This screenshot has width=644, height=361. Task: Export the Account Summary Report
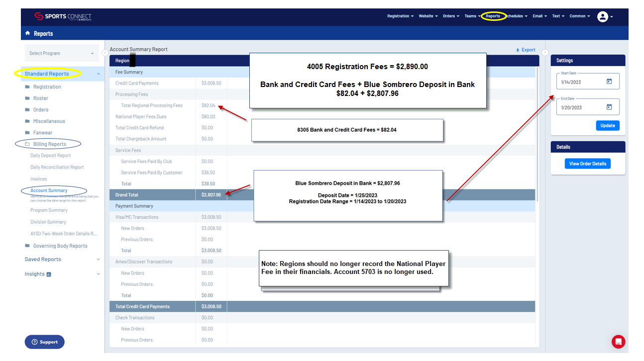[526, 50]
